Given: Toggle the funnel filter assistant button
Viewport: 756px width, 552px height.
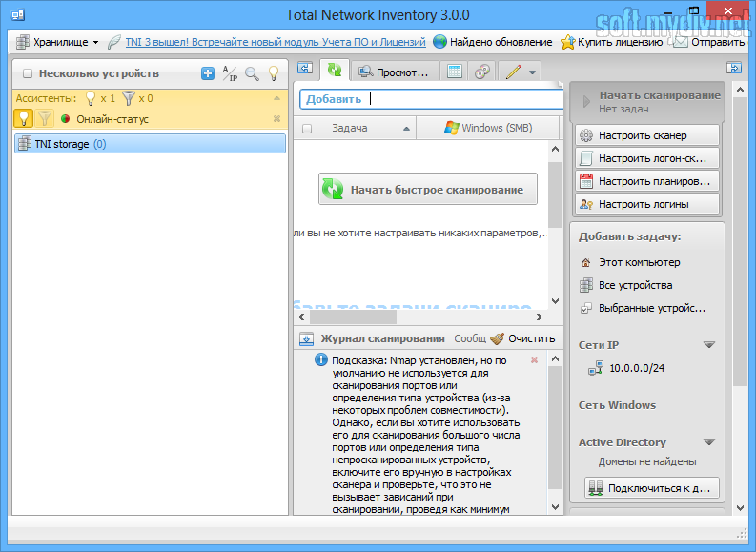Looking at the screenshot, I should click(45, 118).
